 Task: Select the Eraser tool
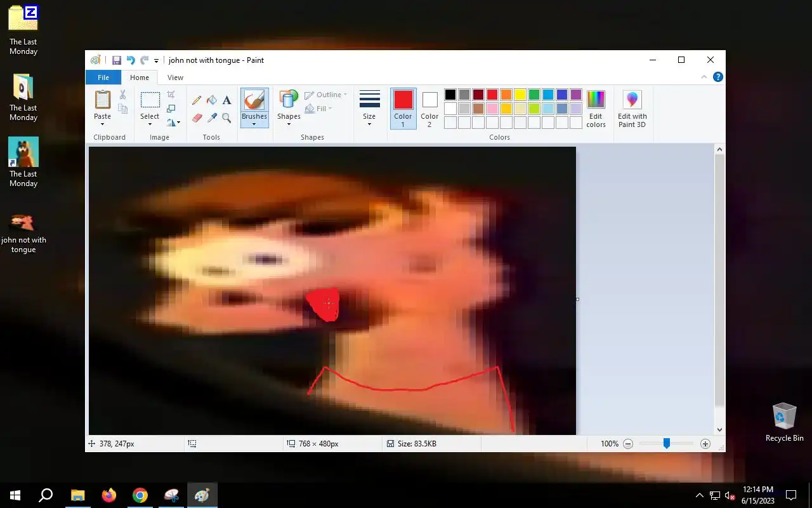click(197, 118)
